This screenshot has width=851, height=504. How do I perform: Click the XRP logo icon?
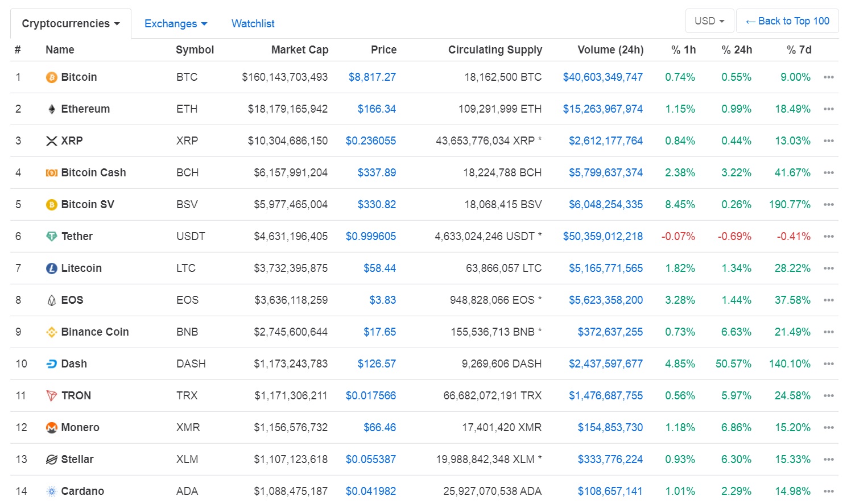(51, 141)
